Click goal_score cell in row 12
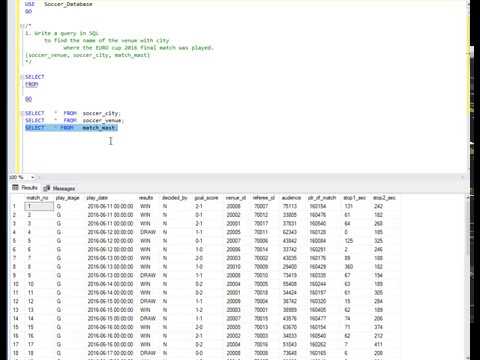This screenshot has width=480, height=360. 199,301
